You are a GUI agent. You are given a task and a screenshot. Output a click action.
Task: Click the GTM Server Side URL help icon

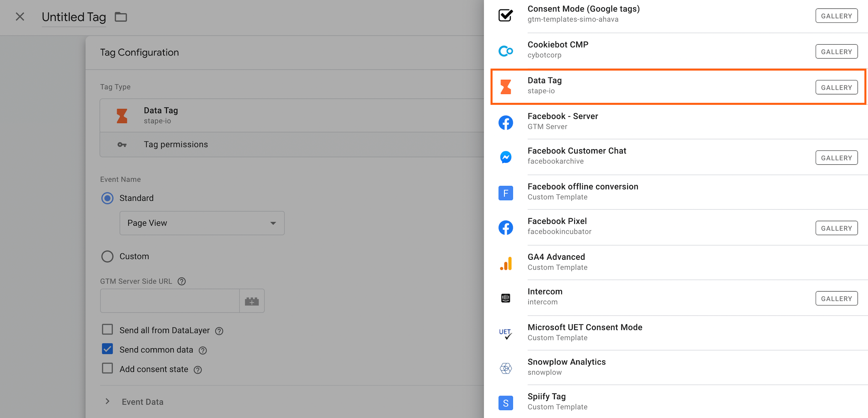182,281
